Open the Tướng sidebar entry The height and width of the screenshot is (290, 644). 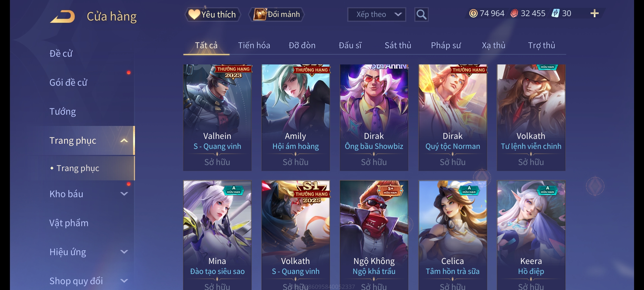[x=63, y=111]
